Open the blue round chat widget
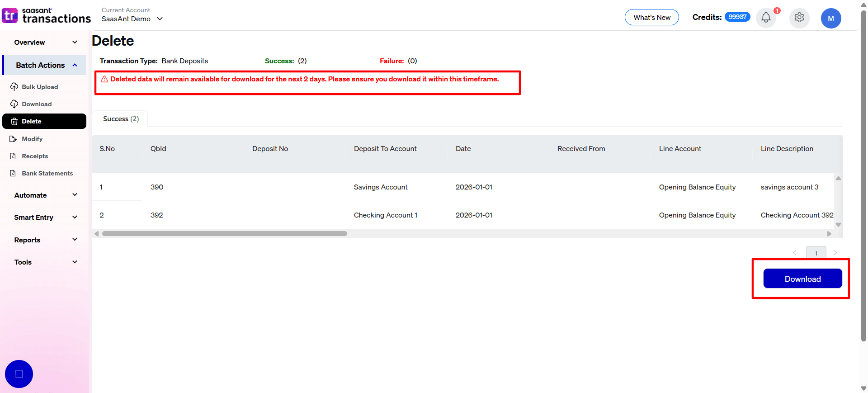 tap(19, 374)
